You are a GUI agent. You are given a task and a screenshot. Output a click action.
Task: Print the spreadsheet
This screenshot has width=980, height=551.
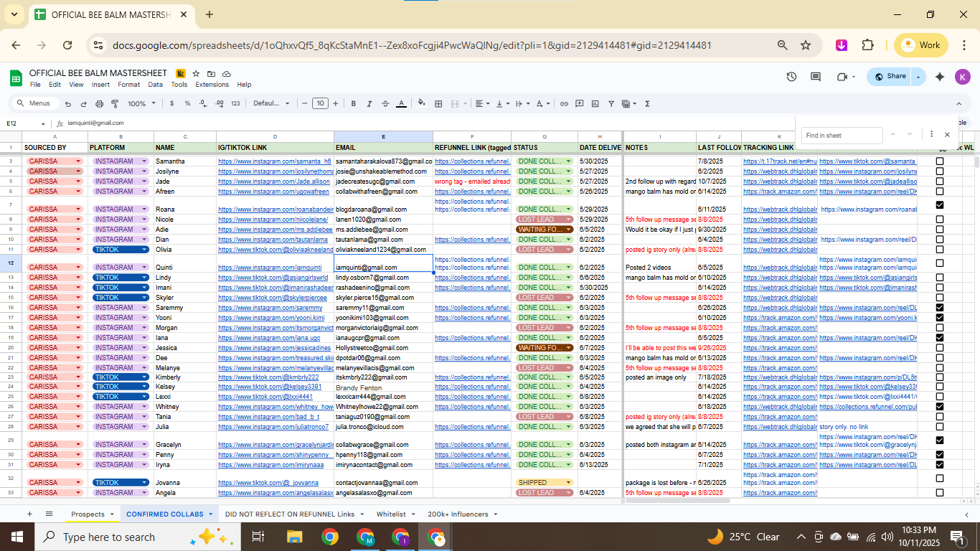[x=99, y=103]
